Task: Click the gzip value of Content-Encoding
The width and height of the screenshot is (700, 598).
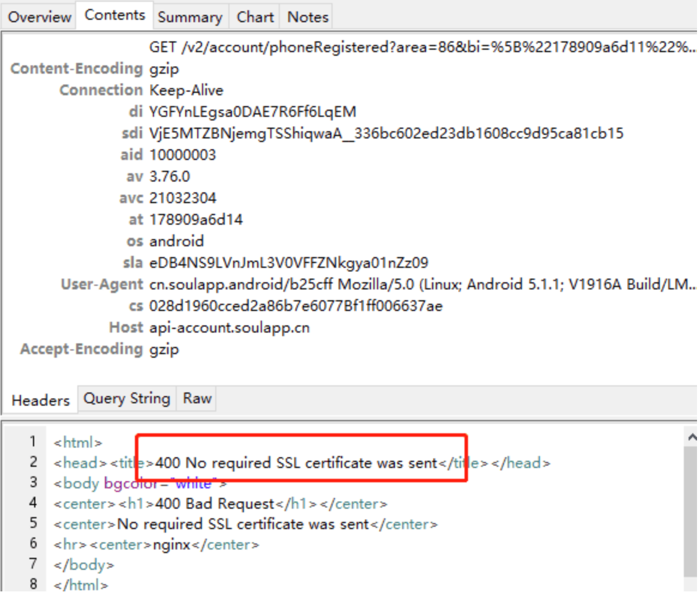Action: tap(164, 68)
